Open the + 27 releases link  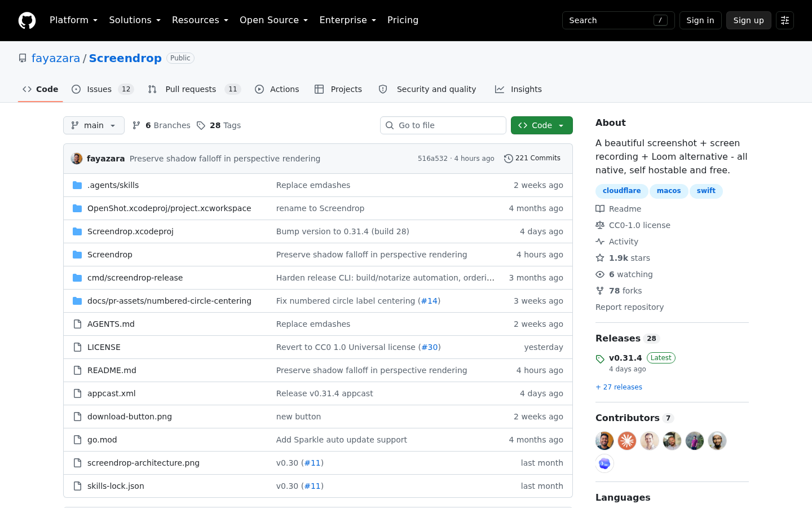619,387
